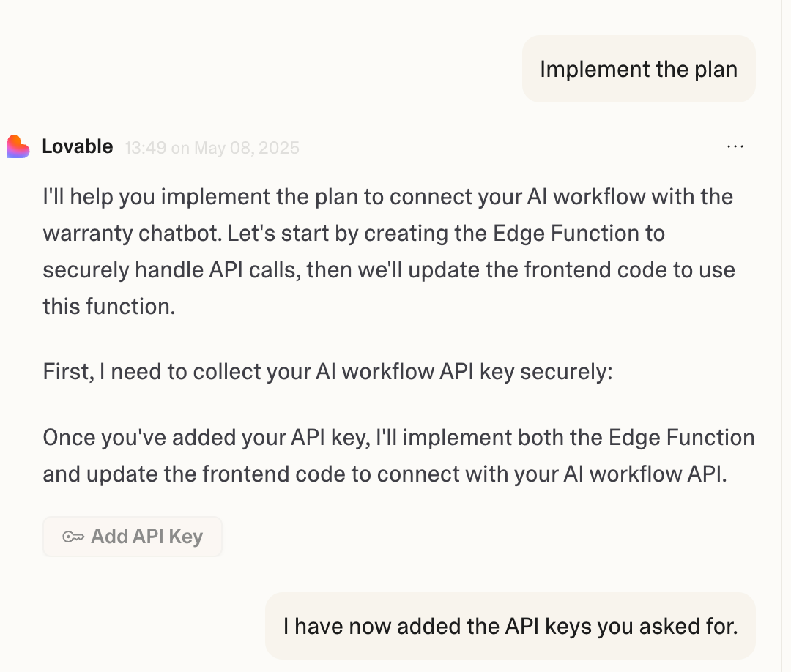Open the three-dot message options menu
Screen dimensions: 791x672
[x=735, y=146]
